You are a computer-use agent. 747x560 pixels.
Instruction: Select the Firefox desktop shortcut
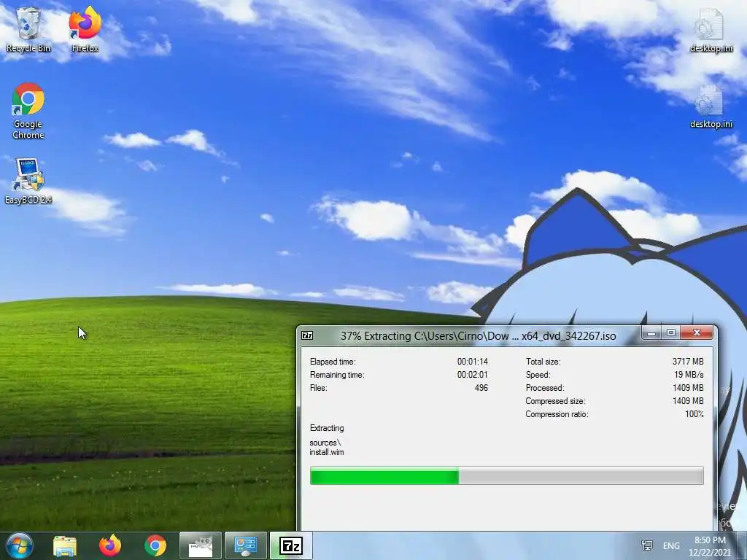click(x=85, y=29)
